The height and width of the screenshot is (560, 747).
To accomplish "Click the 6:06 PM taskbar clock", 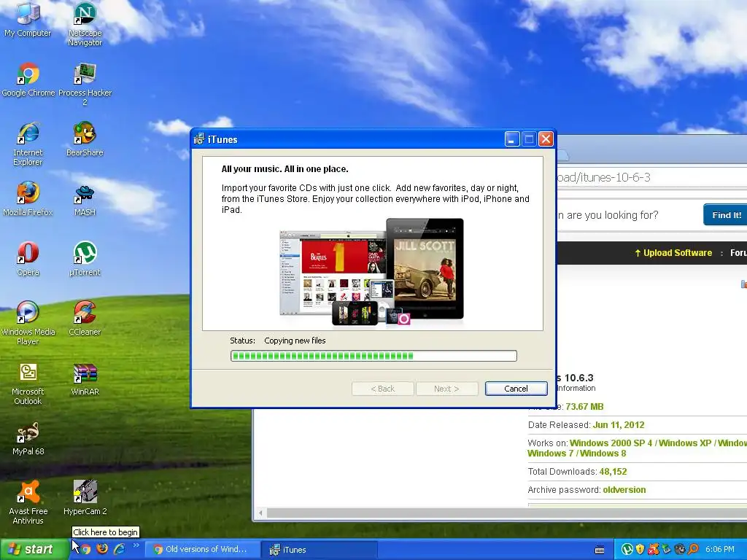I will [720, 549].
